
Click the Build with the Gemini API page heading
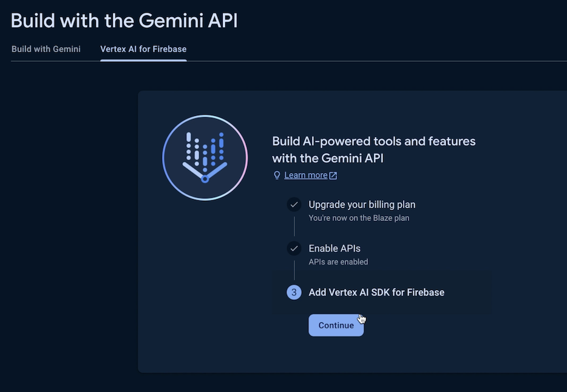click(x=124, y=20)
